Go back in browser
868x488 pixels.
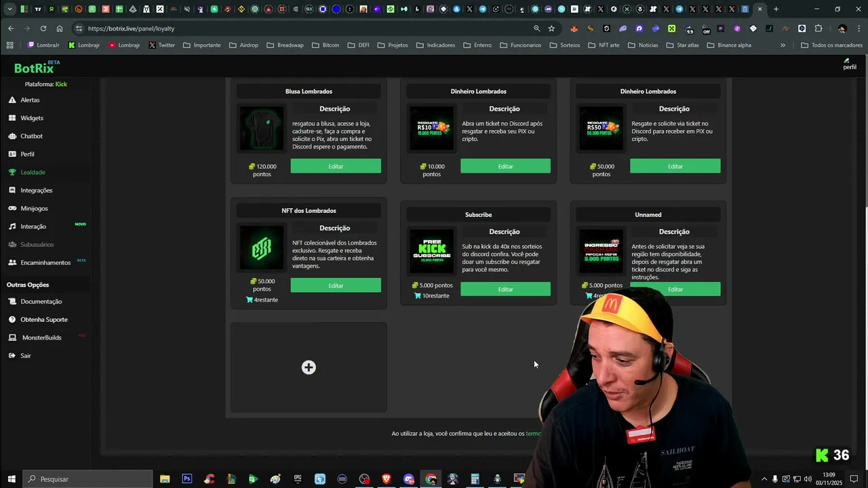coord(11,28)
